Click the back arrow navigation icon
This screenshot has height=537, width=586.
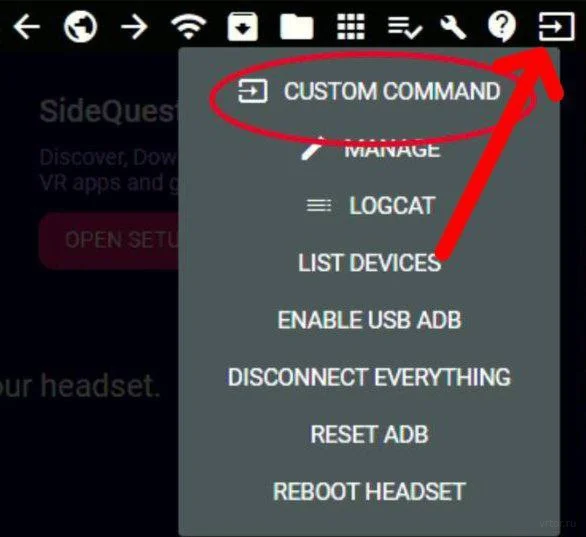[x=27, y=26]
